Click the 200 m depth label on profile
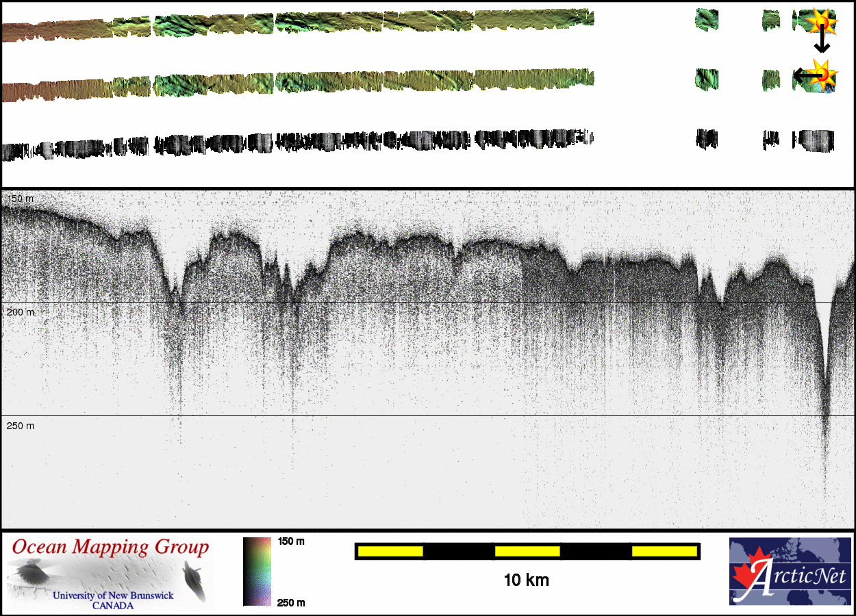The image size is (856, 616). coord(20,312)
